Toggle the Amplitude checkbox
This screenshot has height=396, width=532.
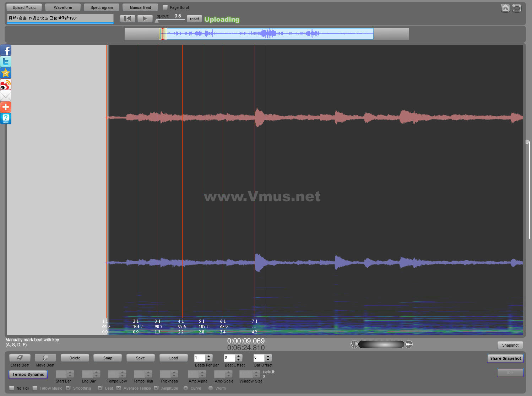point(156,388)
